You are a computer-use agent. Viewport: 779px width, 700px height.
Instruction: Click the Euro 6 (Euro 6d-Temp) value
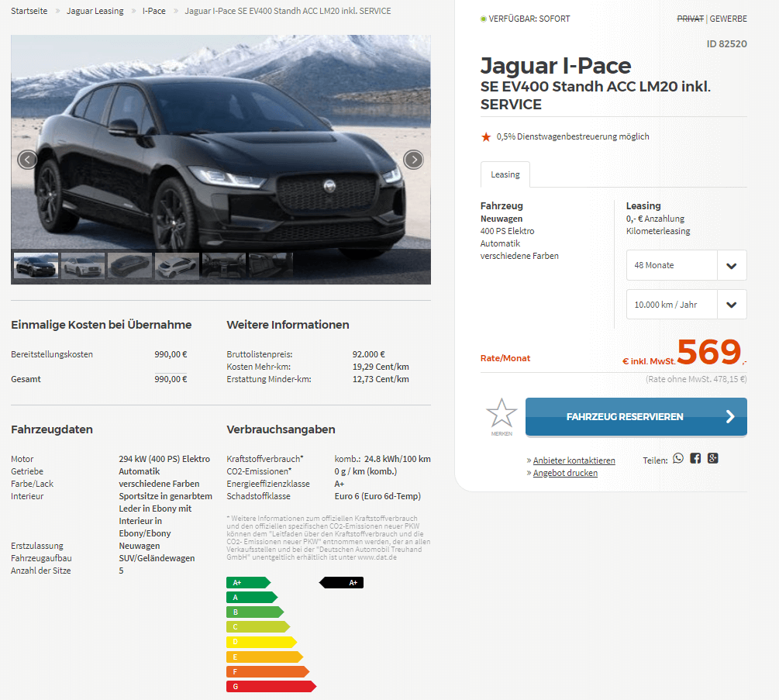coord(377,496)
